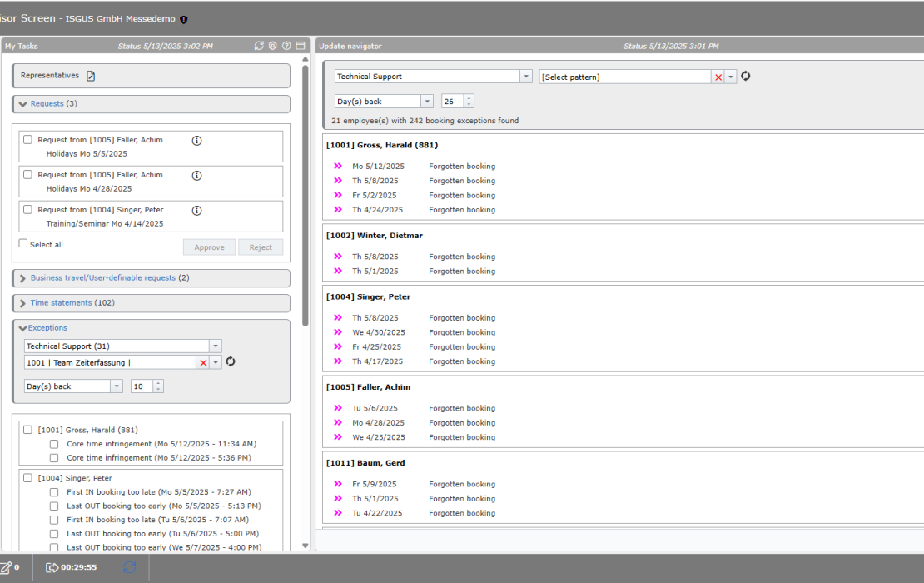The height and width of the screenshot is (583, 924).
Task: Check the Singer Training/Seminar request
Action: click(x=27, y=209)
